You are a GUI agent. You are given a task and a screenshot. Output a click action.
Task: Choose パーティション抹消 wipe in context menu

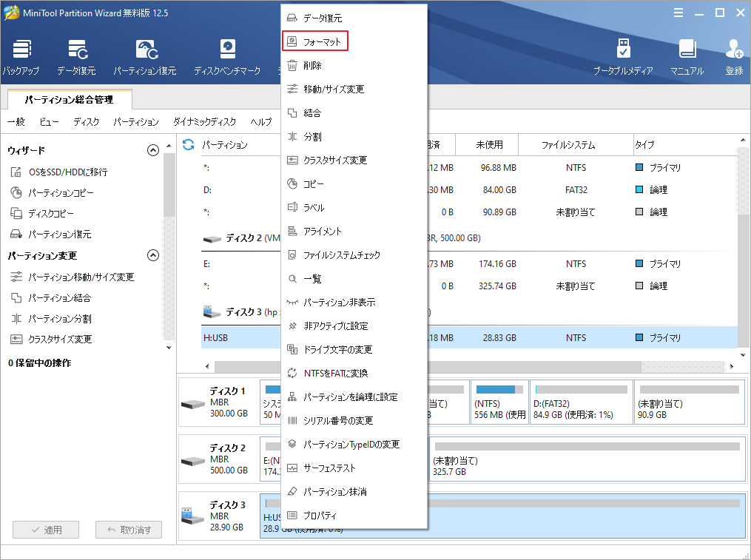pos(354,492)
